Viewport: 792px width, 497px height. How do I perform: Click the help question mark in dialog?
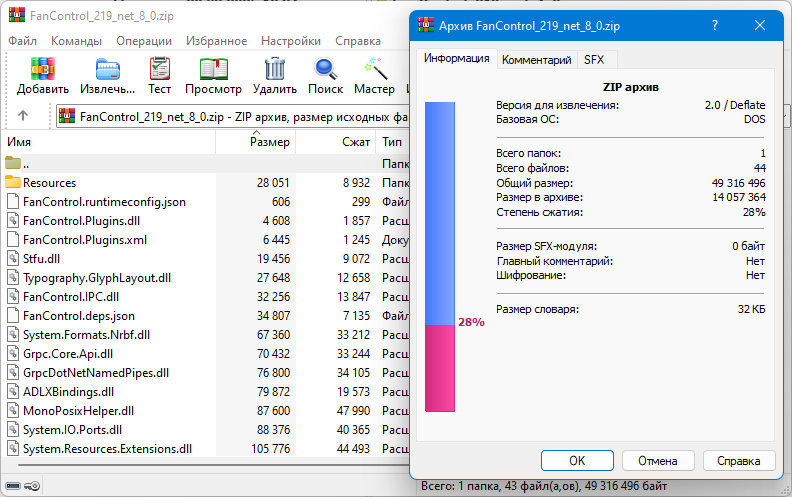pos(715,25)
